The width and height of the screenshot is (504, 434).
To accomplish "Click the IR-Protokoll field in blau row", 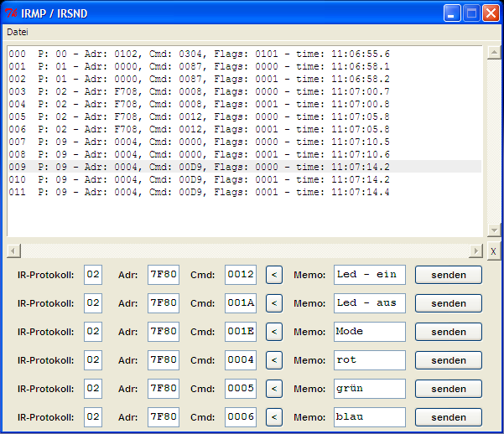I will coord(93,417).
